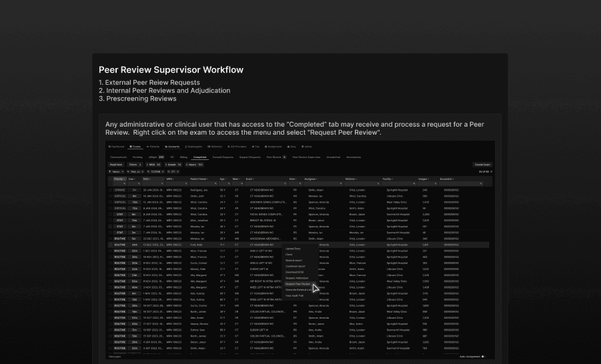Click the search icon in Facility filter box
Screen dimensions: 601x364
[414, 183]
